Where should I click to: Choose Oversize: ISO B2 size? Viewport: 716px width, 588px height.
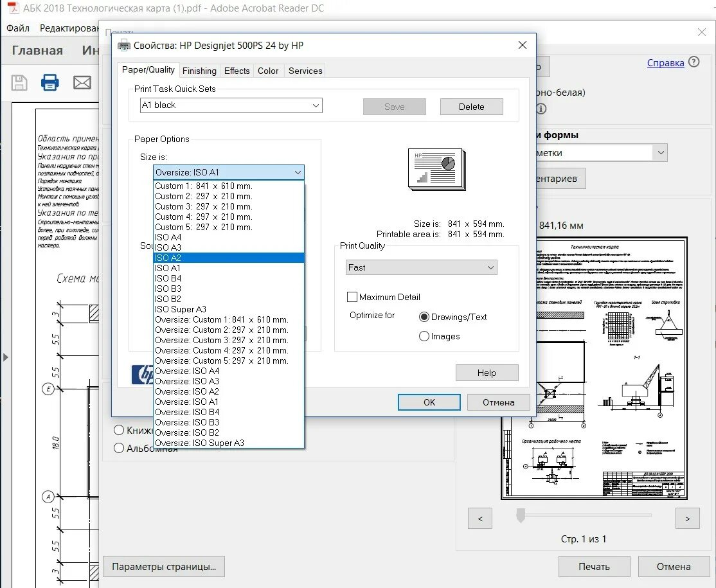pos(229,432)
